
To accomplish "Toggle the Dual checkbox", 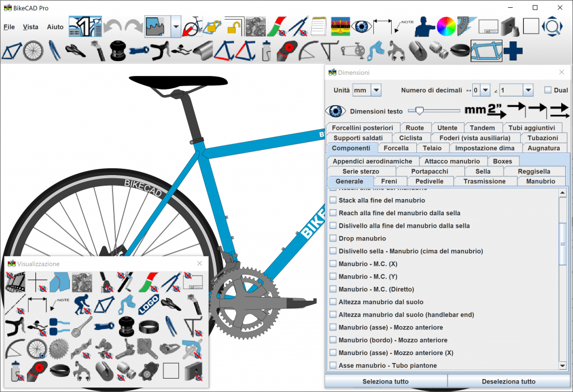I will click(x=548, y=90).
